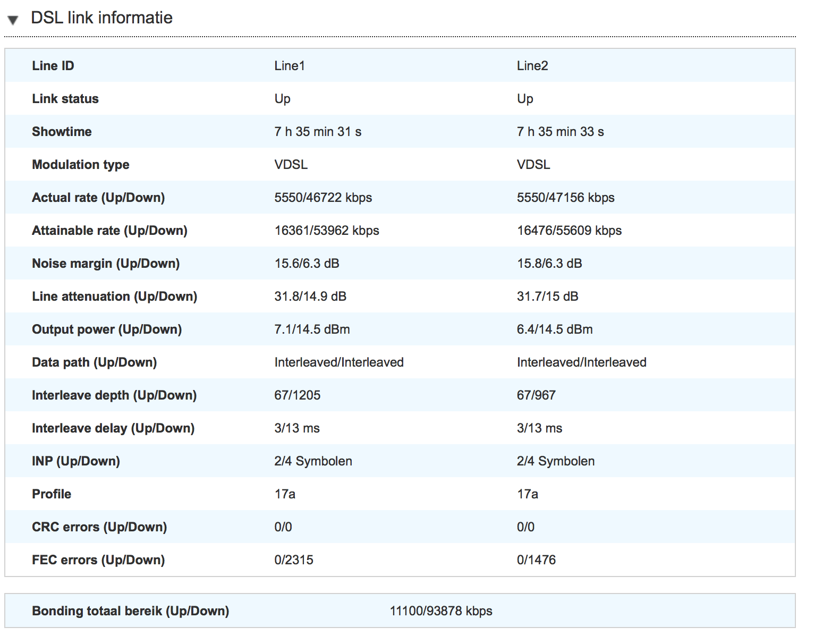This screenshot has height=644, width=814.
Task: Select the Actual rate (Up/Down) label
Action: [98, 198]
